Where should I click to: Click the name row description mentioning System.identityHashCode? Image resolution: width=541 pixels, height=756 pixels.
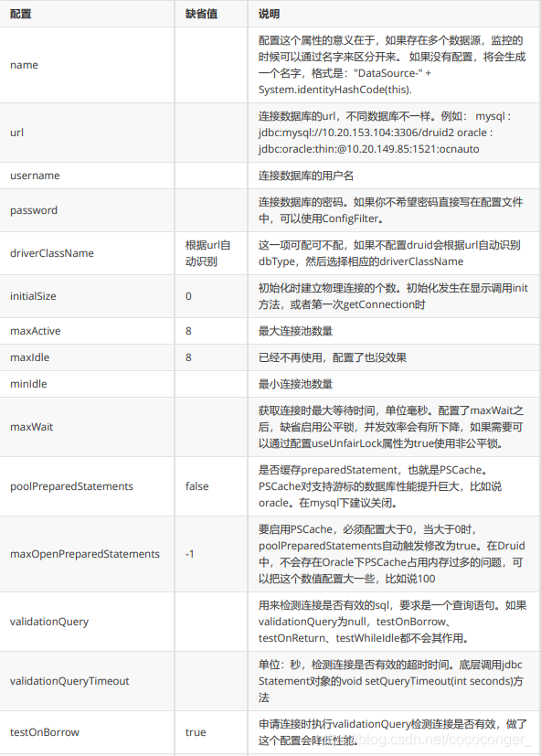point(392,65)
